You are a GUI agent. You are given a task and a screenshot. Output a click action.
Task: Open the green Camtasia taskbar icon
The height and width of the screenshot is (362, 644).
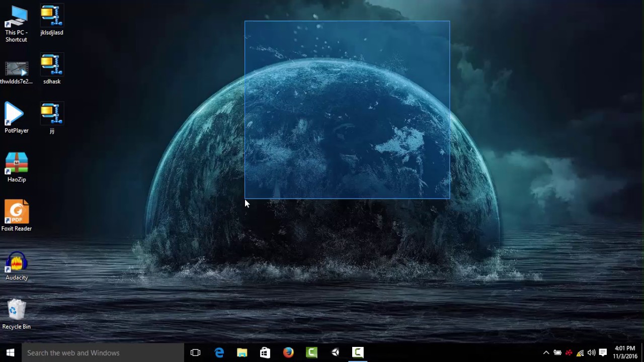(311, 352)
